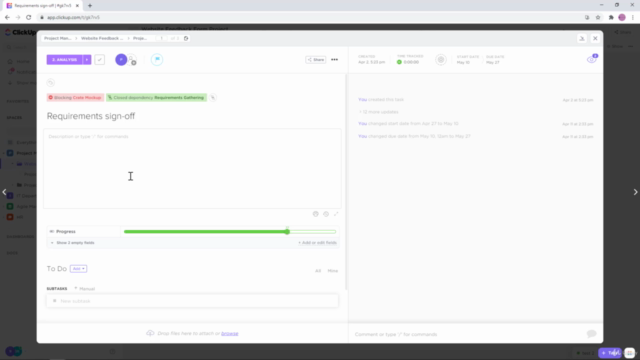Click Add or edit fields
Image resolution: width=640 pixels, height=360 pixels.
(x=318, y=242)
